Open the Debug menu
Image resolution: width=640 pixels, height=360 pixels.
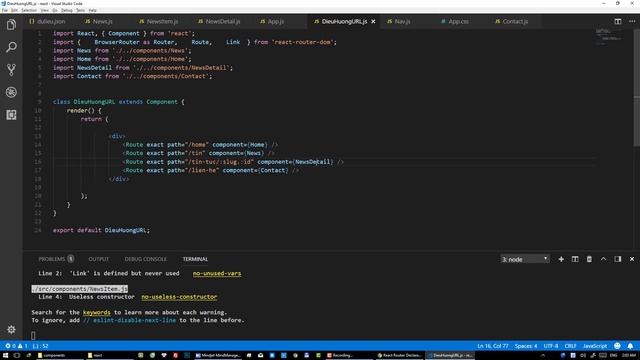67,10
